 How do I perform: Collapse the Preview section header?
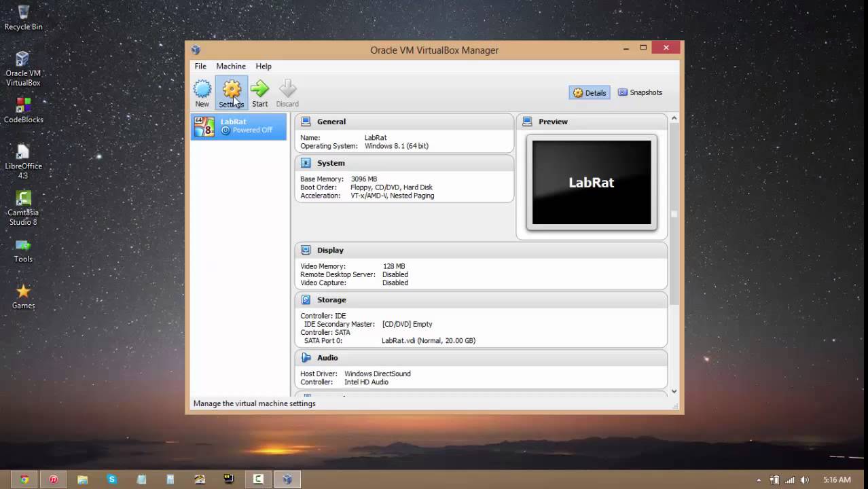click(553, 122)
